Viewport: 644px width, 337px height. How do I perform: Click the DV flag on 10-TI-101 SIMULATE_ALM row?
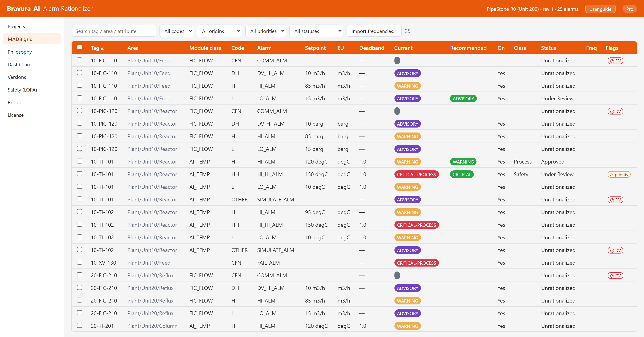coord(615,200)
